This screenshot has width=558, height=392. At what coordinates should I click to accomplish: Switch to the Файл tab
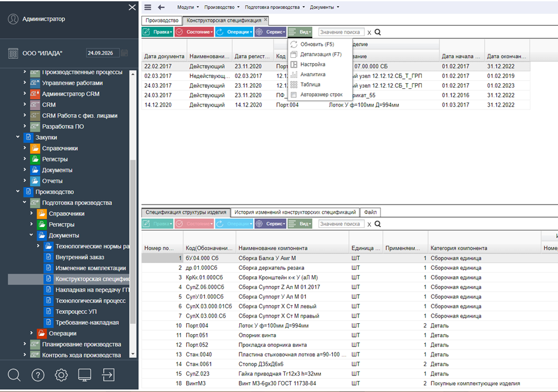tap(370, 212)
